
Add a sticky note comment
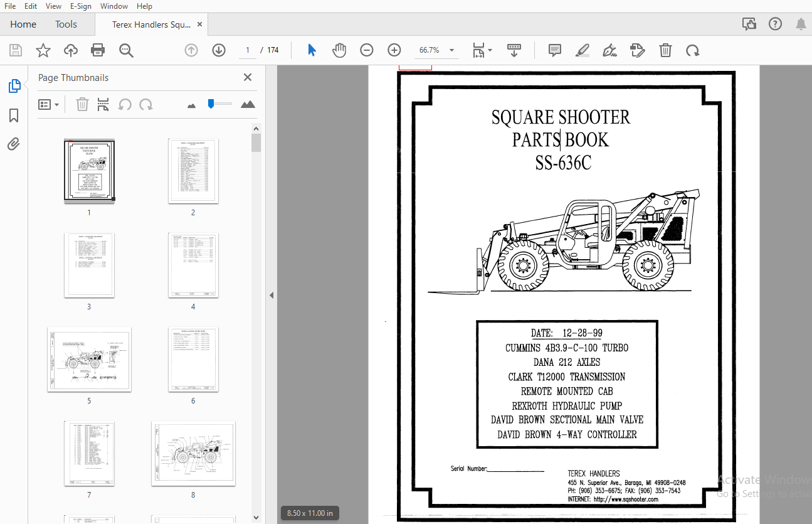pyautogui.click(x=555, y=50)
